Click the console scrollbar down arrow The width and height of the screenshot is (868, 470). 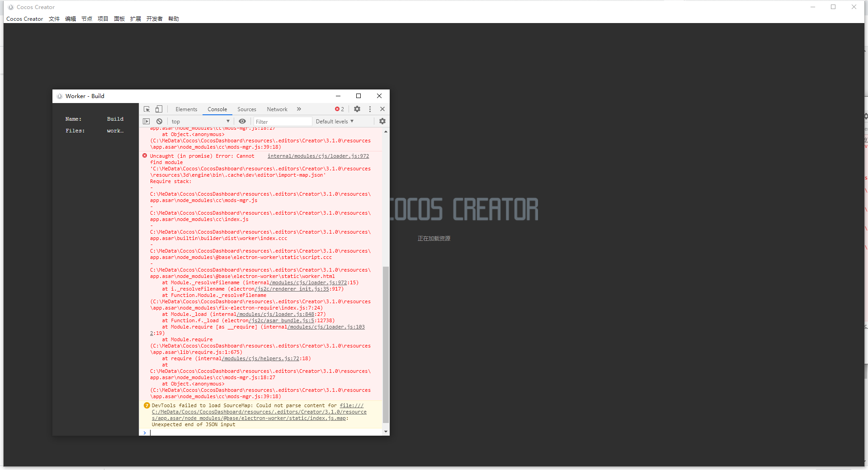386,432
